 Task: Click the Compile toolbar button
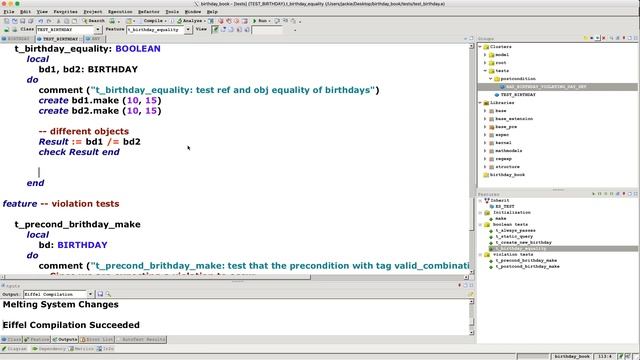(x=150, y=21)
